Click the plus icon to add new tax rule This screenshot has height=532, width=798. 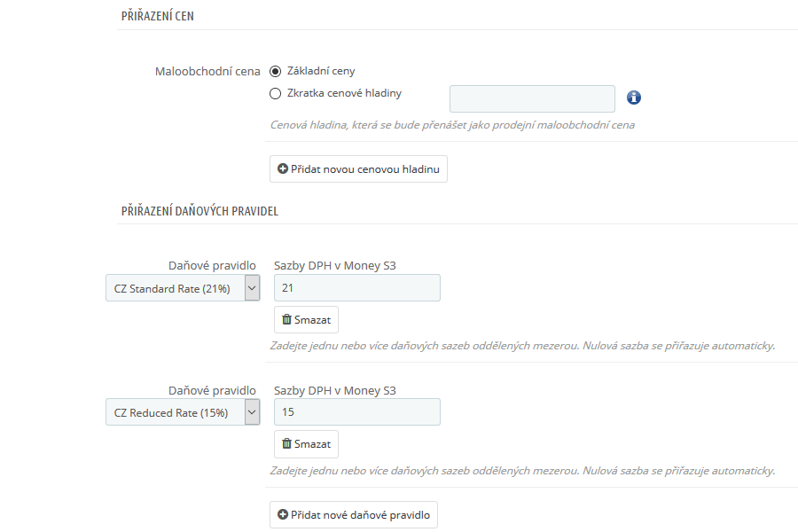(x=283, y=514)
